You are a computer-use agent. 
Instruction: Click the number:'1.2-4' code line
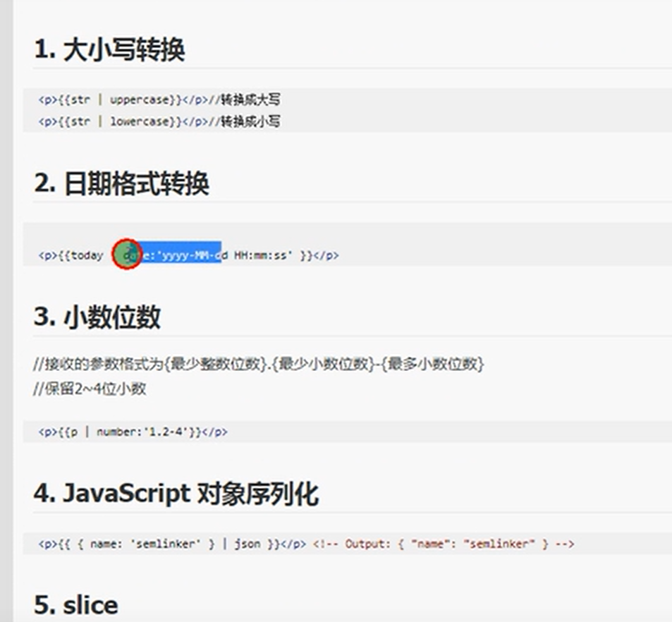click(133, 432)
